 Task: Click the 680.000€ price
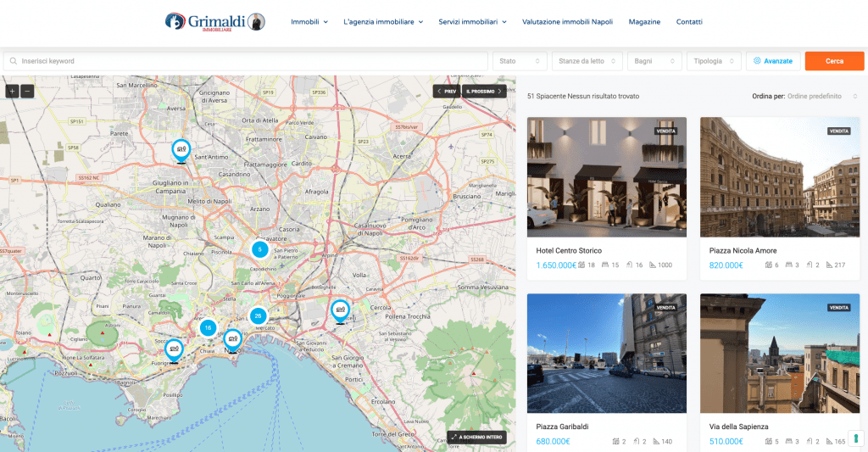(553, 442)
